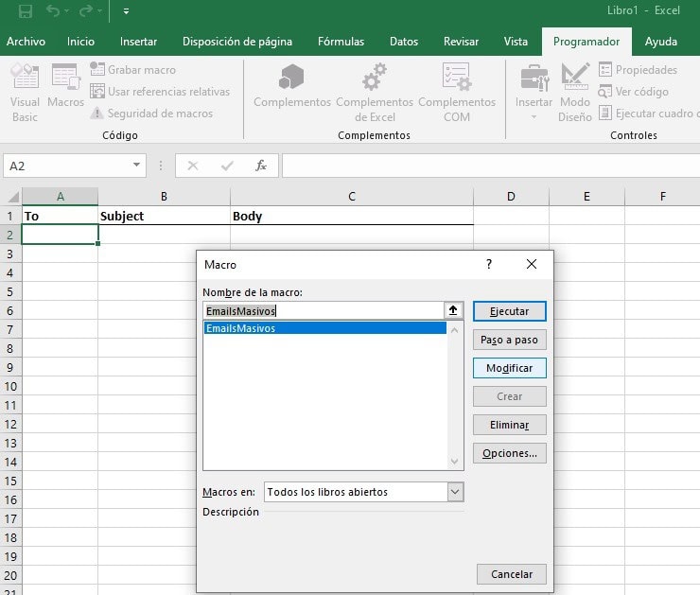Click the save icon in title bar
The width and height of the screenshot is (700, 595).
[26, 11]
